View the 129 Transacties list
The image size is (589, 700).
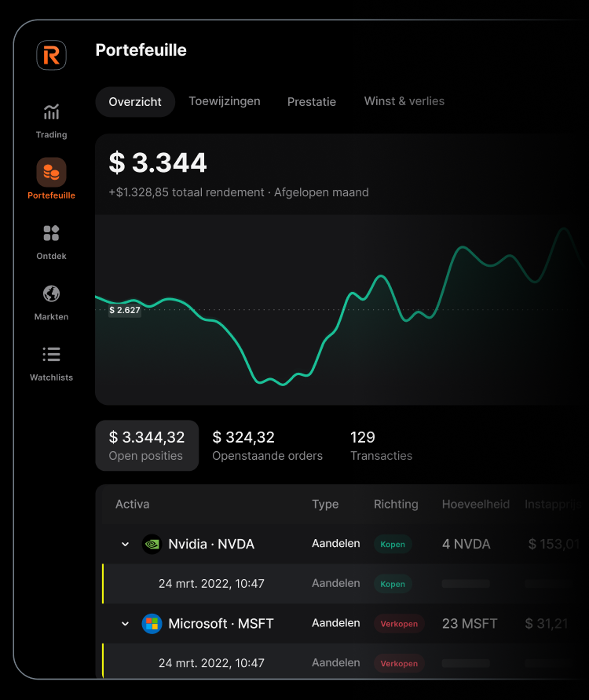pyautogui.click(x=381, y=446)
